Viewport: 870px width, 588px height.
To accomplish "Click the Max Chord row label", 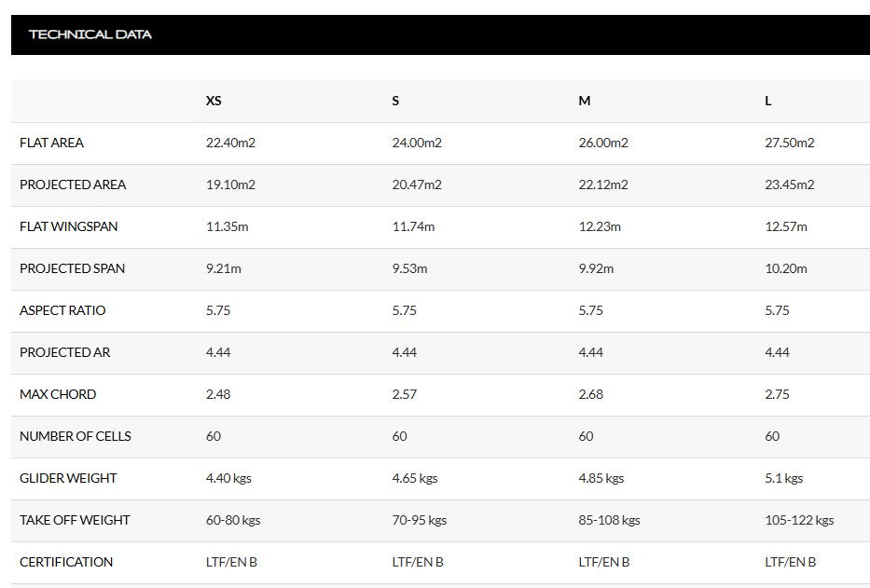I will click(x=58, y=394).
